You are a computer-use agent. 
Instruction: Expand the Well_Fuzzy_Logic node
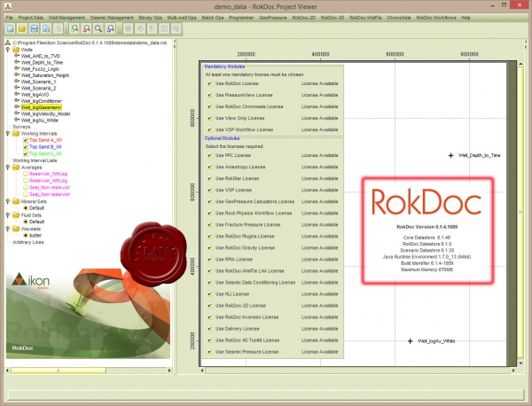pos(16,68)
